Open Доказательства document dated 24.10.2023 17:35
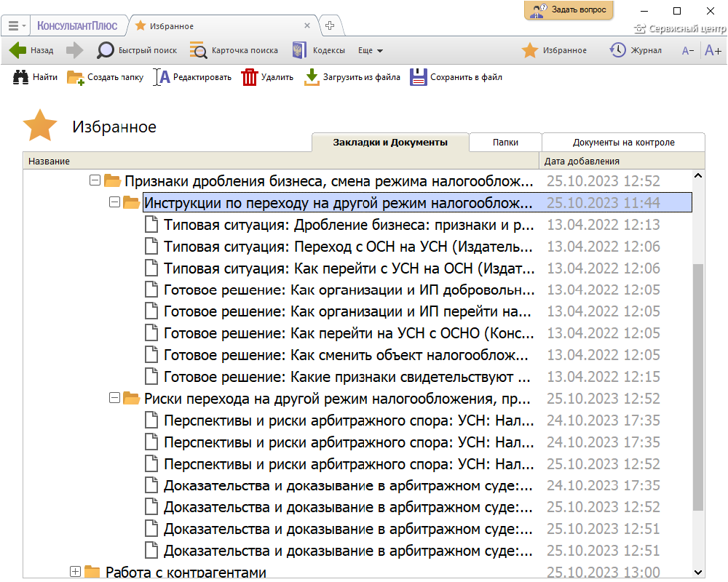This screenshot has width=728, height=582. [x=348, y=485]
